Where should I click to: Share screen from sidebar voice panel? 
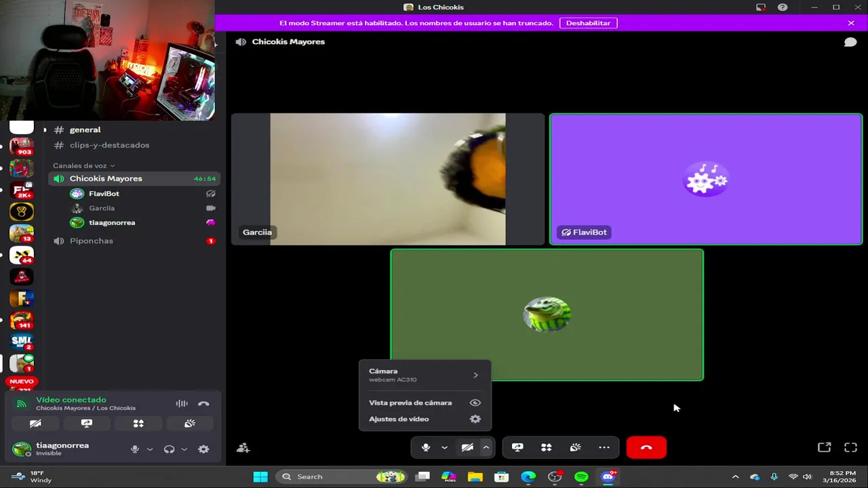click(87, 424)
